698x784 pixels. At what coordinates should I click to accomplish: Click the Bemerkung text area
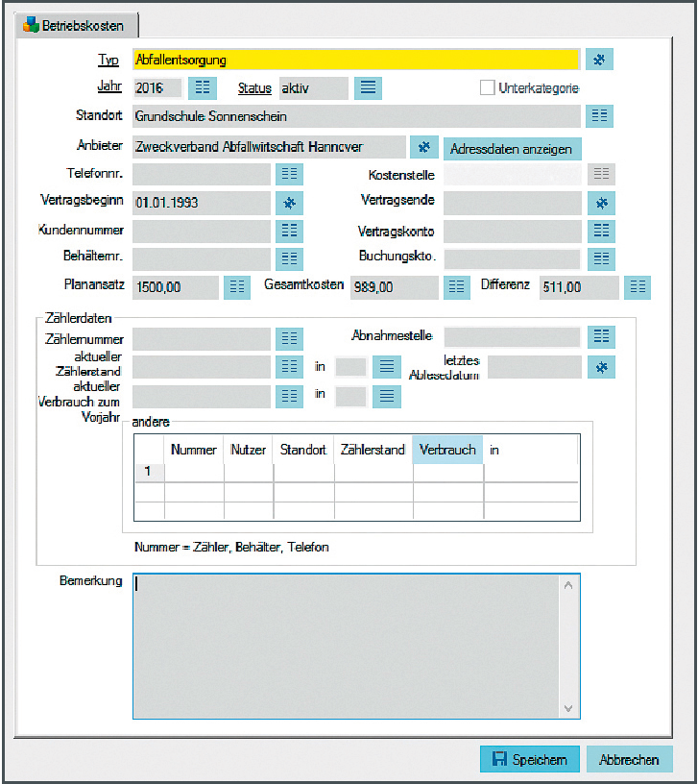346,646
